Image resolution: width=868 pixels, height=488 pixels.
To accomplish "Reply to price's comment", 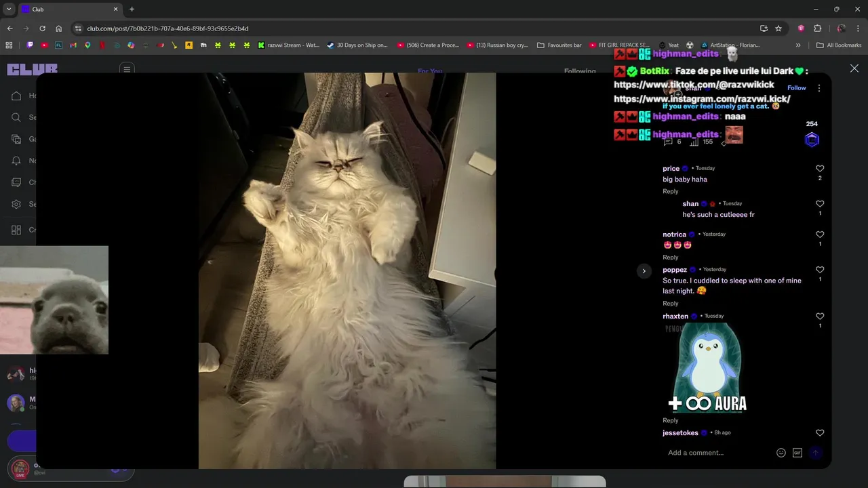I will [x=670, y=191].
